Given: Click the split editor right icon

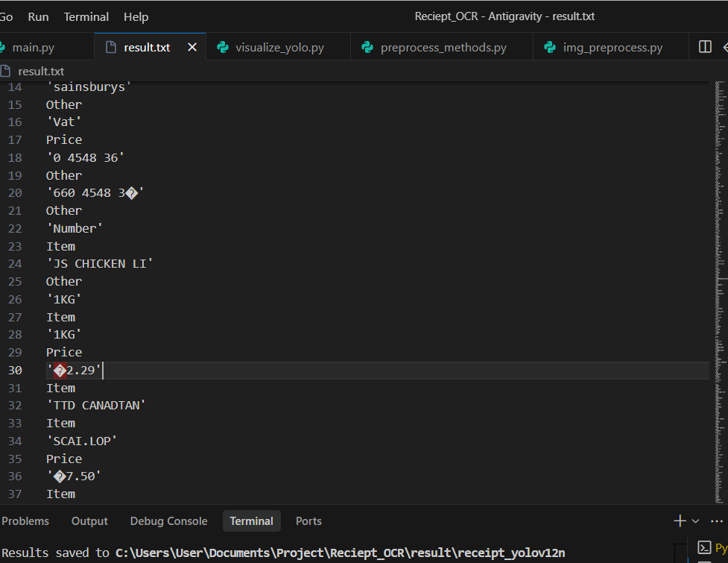Looking at the screenshot, I should [x=705, y=47].
